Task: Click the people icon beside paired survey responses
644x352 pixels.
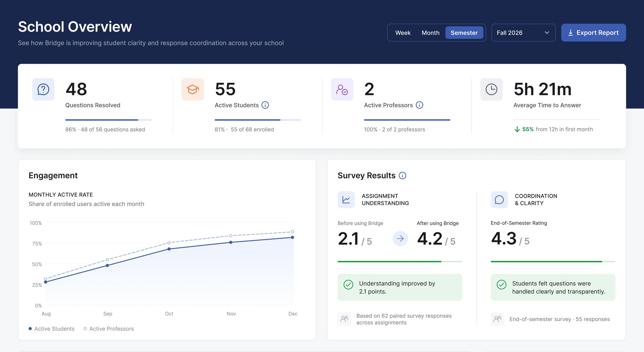Action: pyautogui.click(x=344, y=319)
